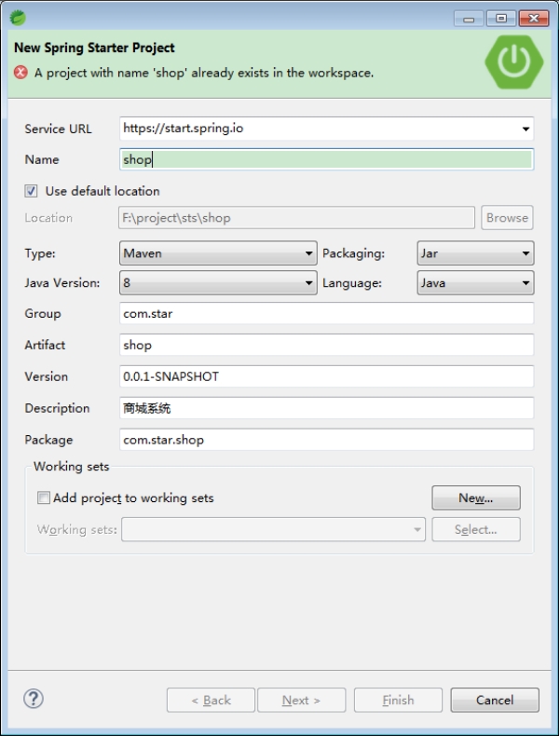Click the New... working set button
The height and width of the screenshot is (736, 560).
tap(476, 497)
